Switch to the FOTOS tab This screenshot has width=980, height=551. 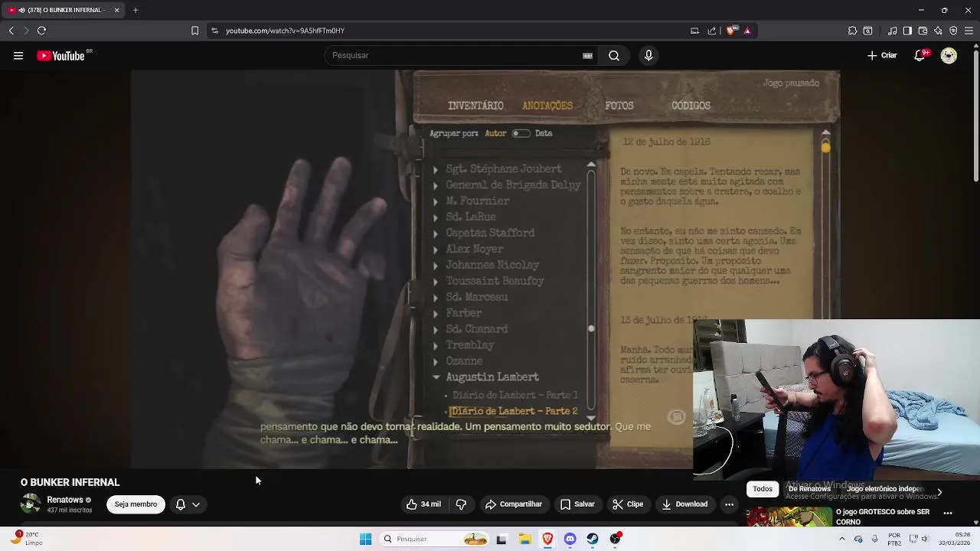[x=619, y=106]
